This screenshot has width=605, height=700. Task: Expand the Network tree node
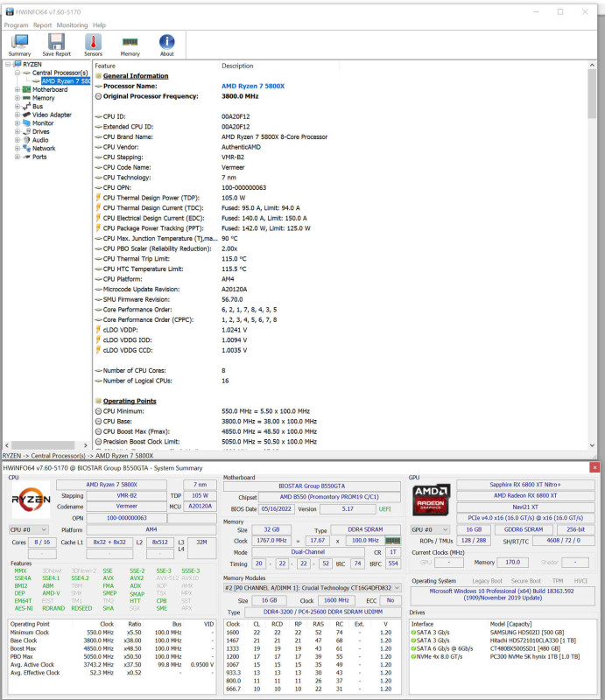pos(17,148)
